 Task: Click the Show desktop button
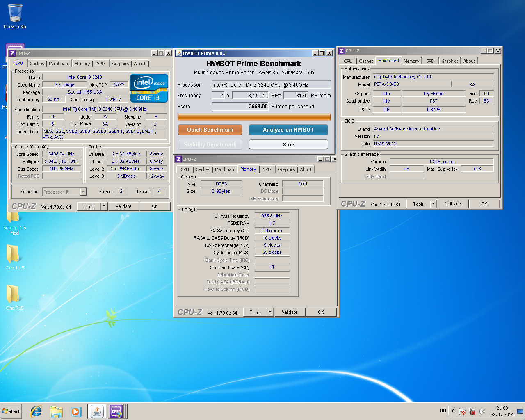pyautogui.click(x=520, y=411)
